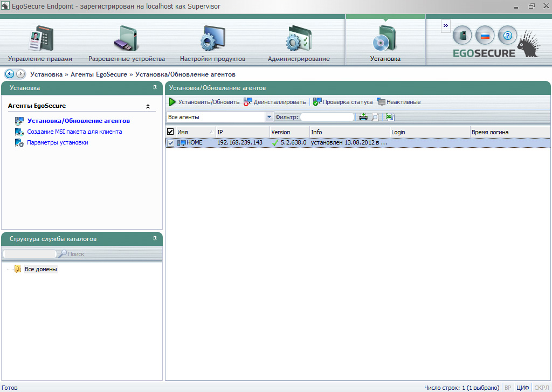
Task: Sort by the Info column header
Action: [349, 132]
